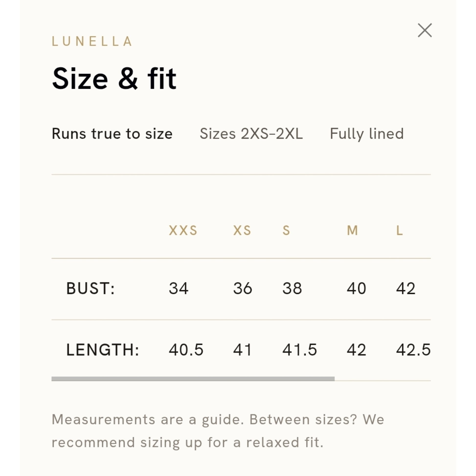Click length value 42.5 for L

click(x=413, y=350)
